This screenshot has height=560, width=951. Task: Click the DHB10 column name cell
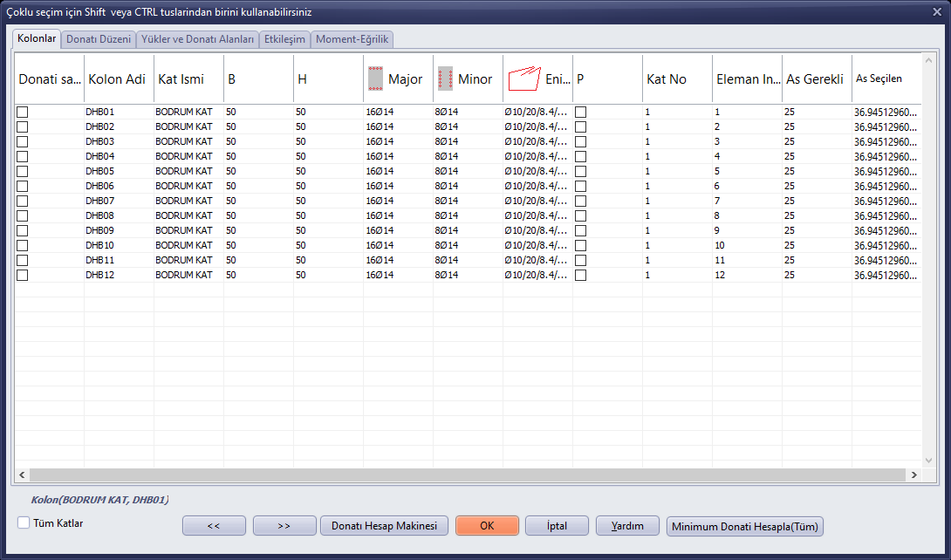click(x=119, y=245)
